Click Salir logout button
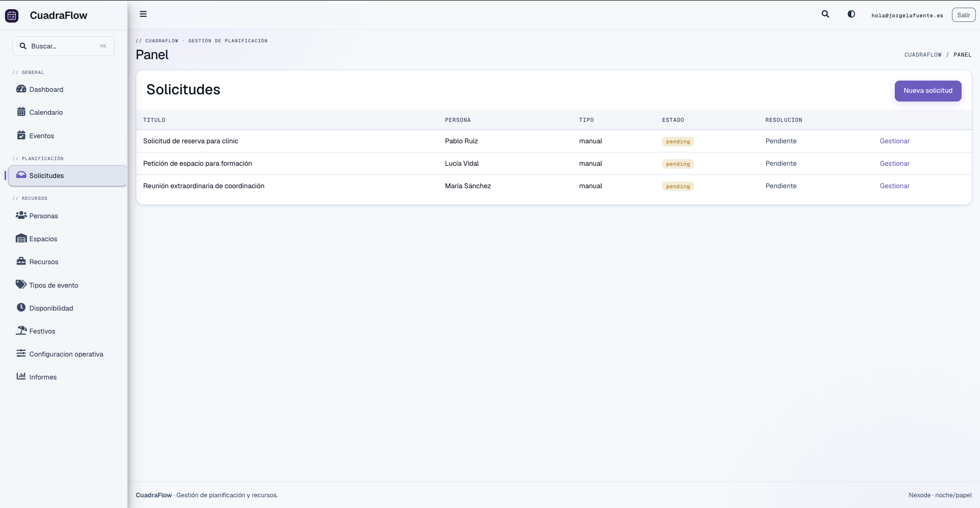Screen dimensions: 980x508 [964, 15]
